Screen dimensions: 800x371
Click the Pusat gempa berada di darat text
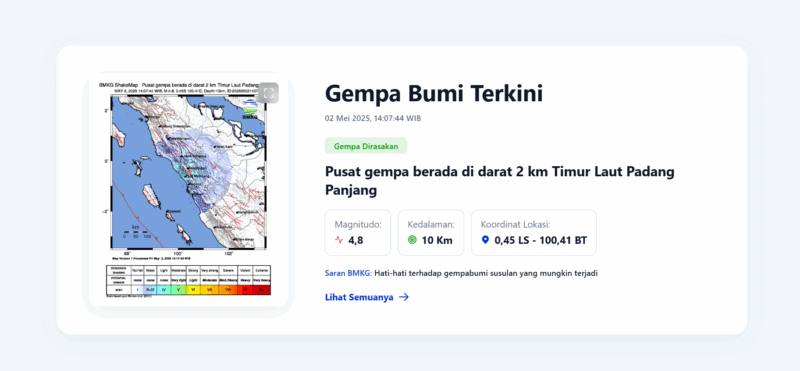point(499,181)
